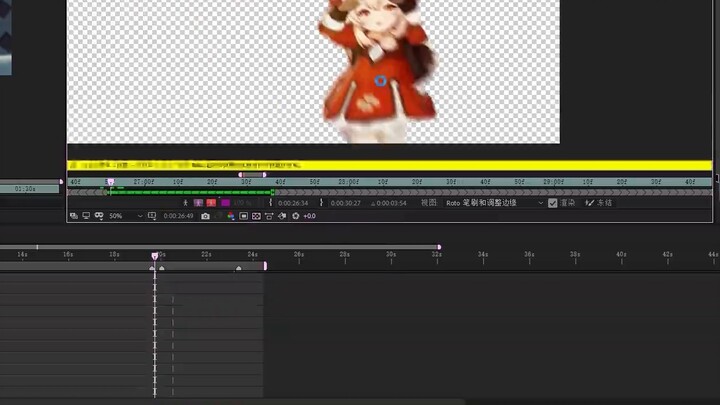This screenshot has width=720, height=405.
Task: Click blue anchor point on character
Action: coord(380,81)
